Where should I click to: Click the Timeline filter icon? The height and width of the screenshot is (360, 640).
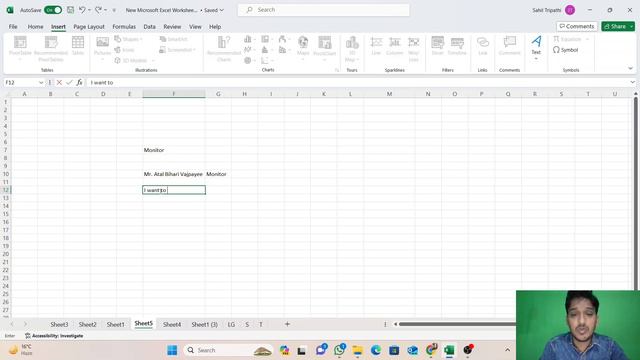(x=457, y=46)
